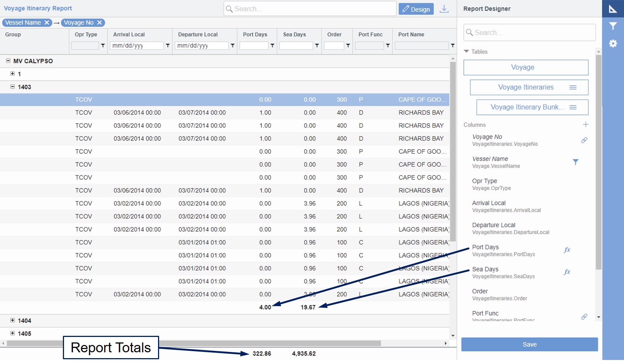The image size is (624, 364).
Task: Click the Save button
Action: click(529, 344)
